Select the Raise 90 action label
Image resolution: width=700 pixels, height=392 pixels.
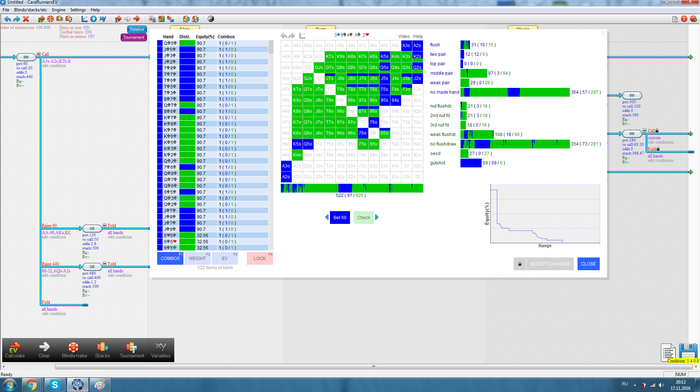tap(49, 226)
